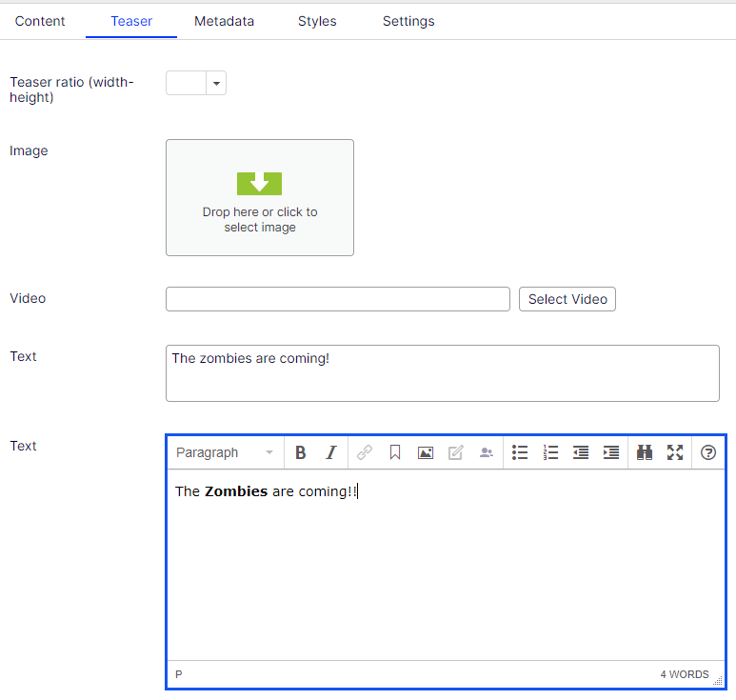Insert an image via toolbar picture icon
This screenshot has height=700, width=736.
pyautogui.click(x=426, y=452)
